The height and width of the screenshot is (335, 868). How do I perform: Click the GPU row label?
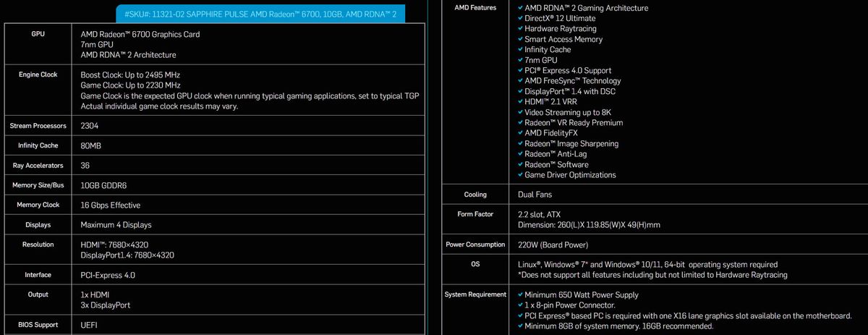(x=38, y=34)
